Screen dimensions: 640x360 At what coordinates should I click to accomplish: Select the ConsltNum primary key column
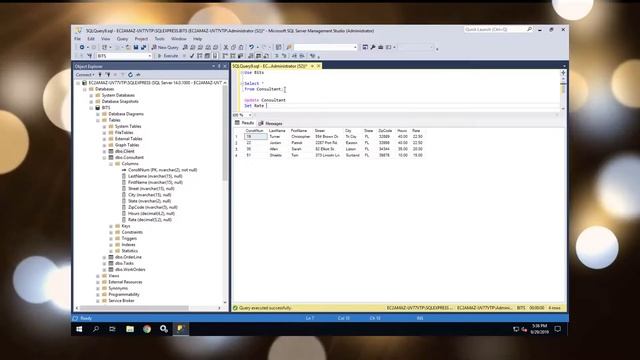pyautogui.click(x=162, y=170)
